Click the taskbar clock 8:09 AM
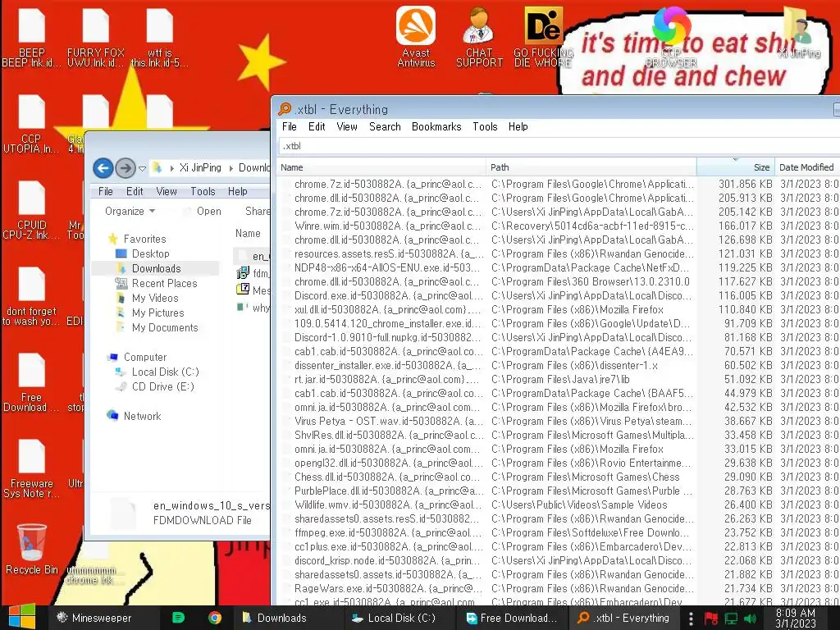The height and width of the screenshot is (630, 840). pos(796,618)
